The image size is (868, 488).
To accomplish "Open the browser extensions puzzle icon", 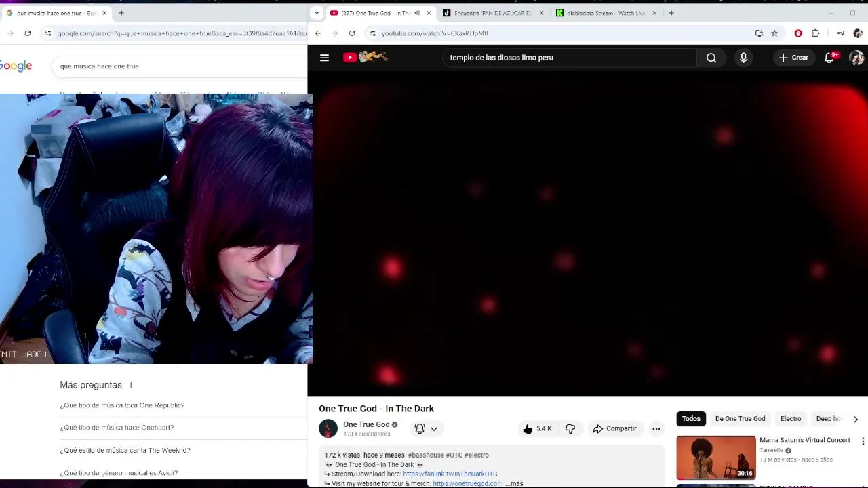I will [816, 33].
